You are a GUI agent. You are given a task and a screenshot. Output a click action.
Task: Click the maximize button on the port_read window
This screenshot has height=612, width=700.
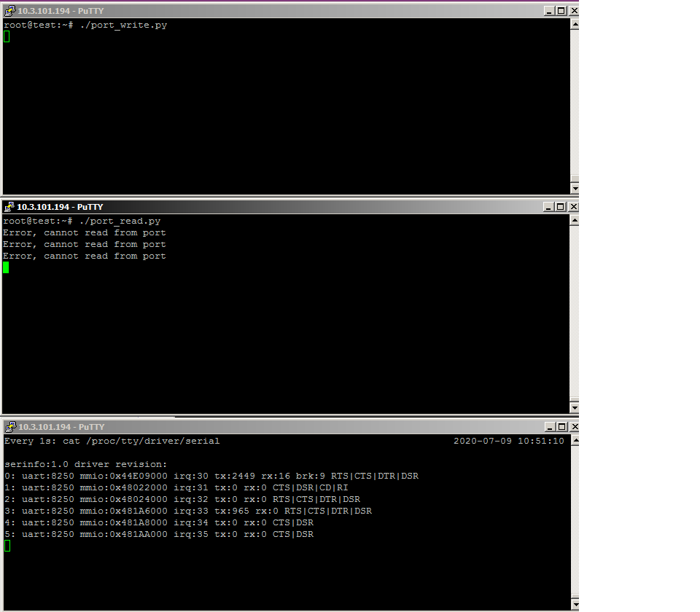coord(560,206)
